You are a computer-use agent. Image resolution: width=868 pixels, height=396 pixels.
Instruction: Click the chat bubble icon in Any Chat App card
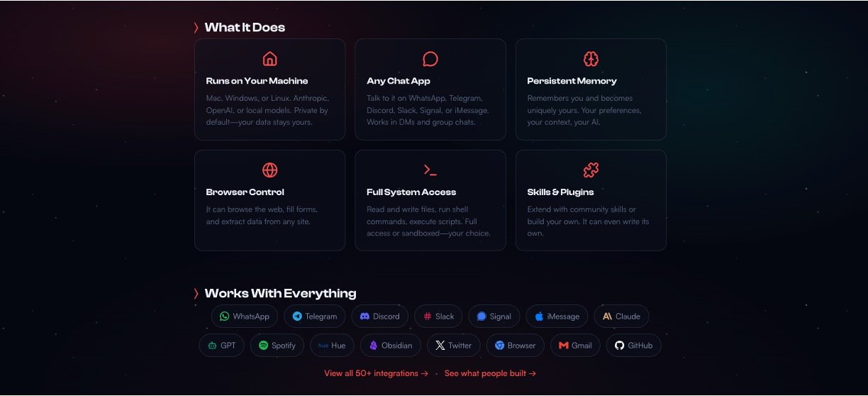pyautogui.click(x=430, y=59)
